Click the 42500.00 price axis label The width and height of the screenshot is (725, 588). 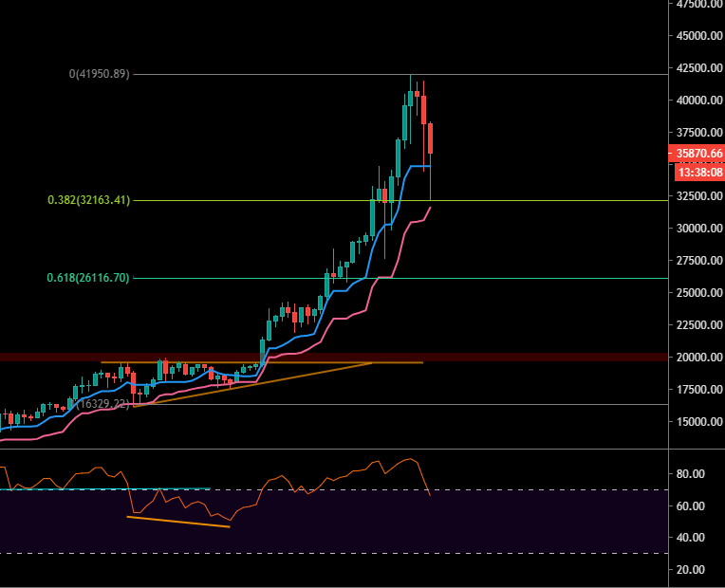coord(699,68)
